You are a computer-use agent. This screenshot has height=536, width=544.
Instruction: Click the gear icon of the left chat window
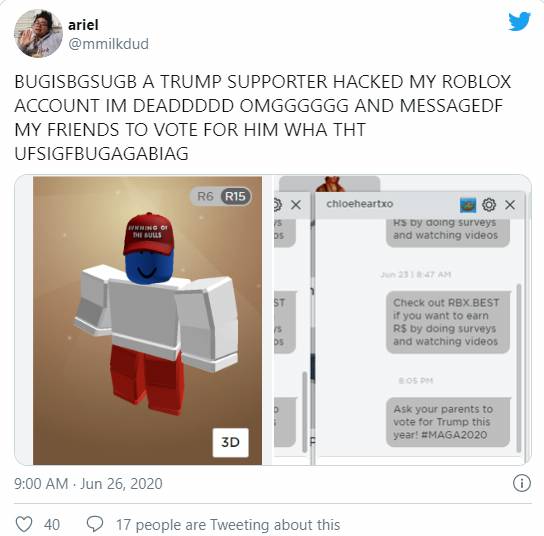[x=277, y=204]
